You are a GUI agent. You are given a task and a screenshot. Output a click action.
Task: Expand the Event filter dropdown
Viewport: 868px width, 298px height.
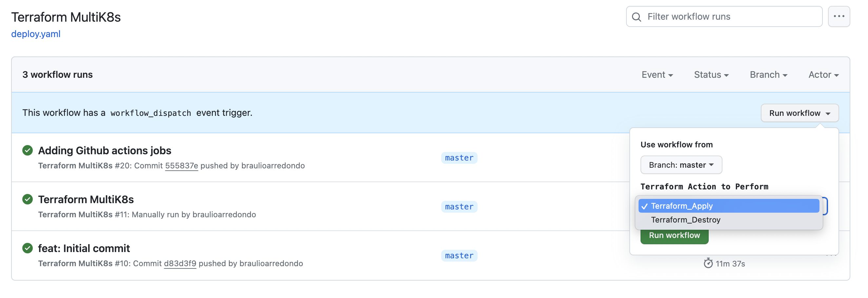point(657,74)
